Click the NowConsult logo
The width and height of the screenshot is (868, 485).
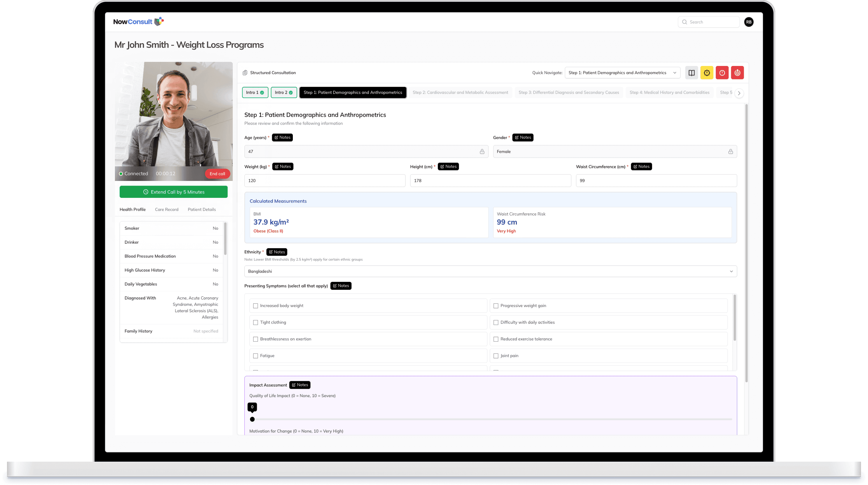pyautogui.click(x=138, y=22)
